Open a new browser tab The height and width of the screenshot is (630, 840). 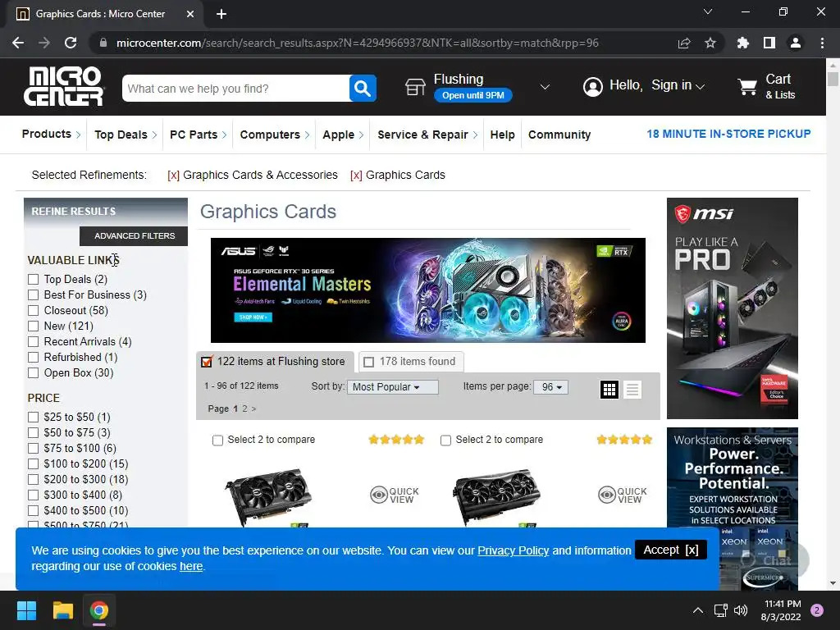point(221,14)
